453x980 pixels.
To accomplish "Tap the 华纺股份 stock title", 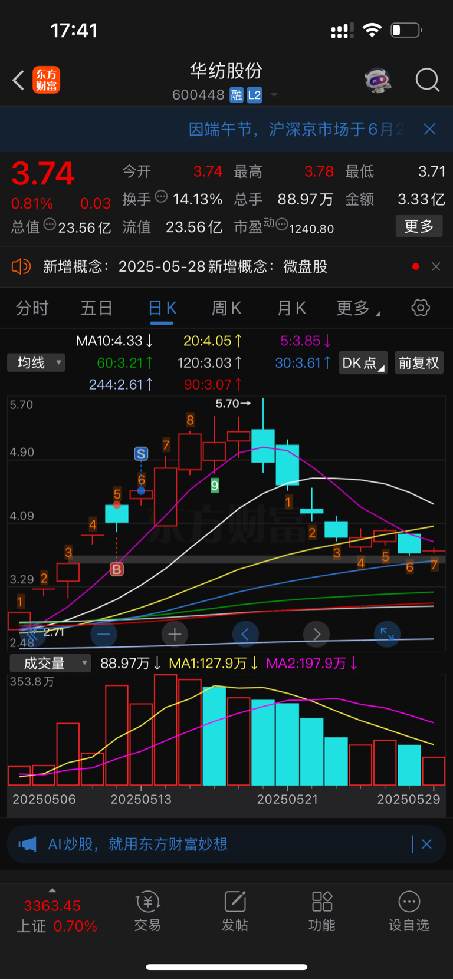I will click(x=226, y=71).
